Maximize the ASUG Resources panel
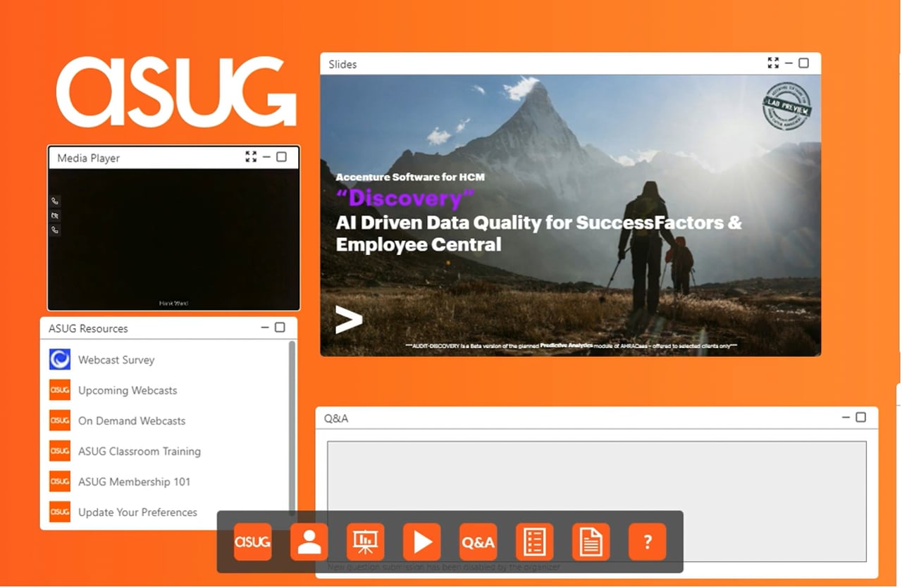 [280, 327]
